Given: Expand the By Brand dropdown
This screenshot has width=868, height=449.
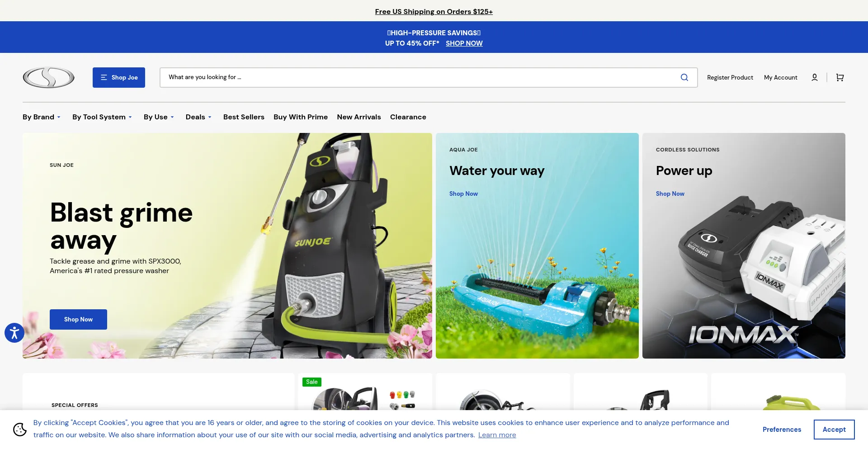Looking at the screenshot, I should click(x=41, y=117).
